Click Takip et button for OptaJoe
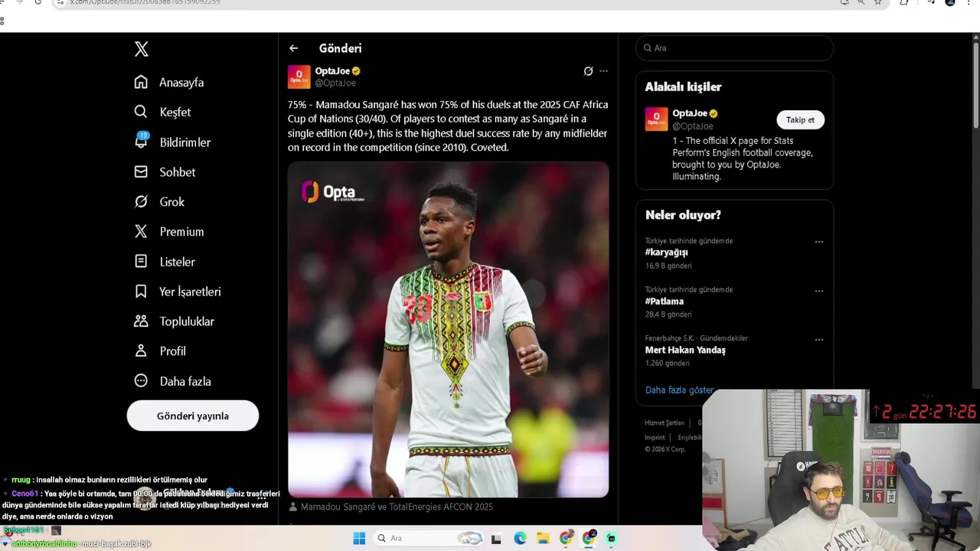Viewport: 980px width, 551px height. pyautogui.click(x=800, y=119)
